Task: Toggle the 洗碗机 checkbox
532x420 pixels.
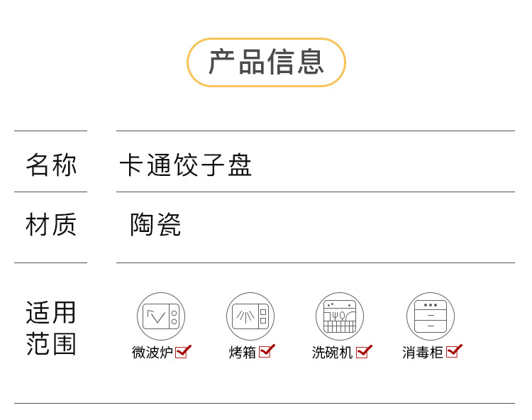Action: point(363,352)
